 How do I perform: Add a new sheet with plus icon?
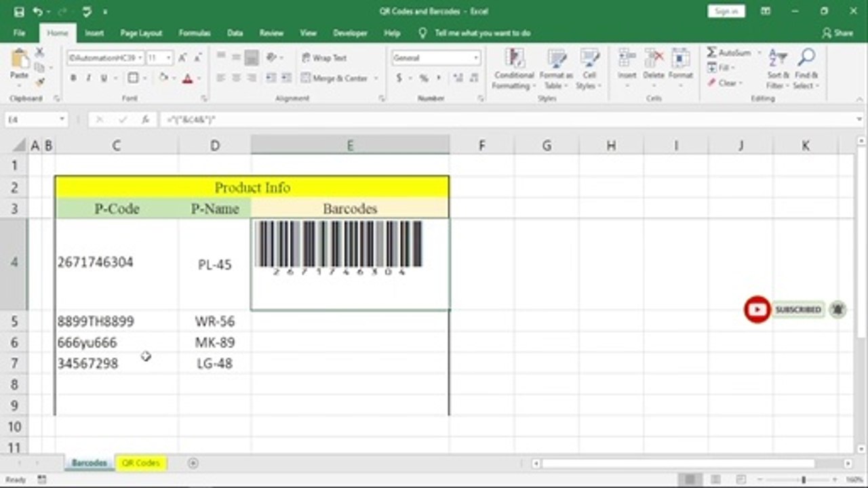tap(193, 463)
